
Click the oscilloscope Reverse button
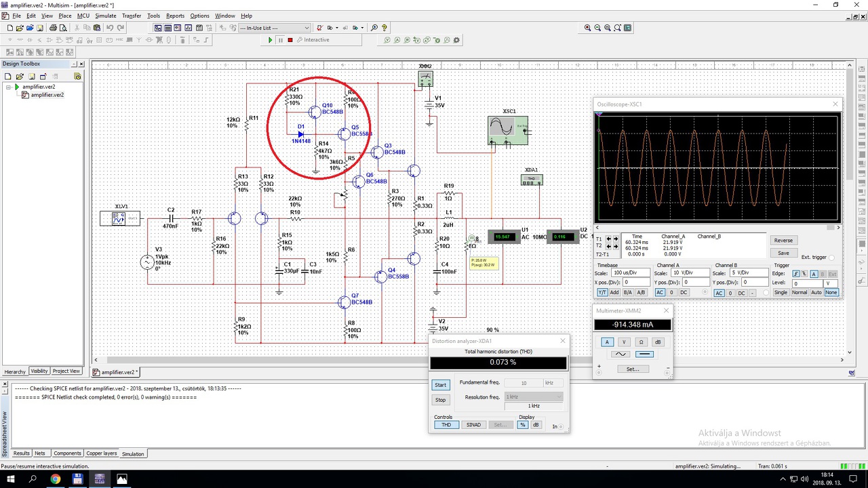783,241
